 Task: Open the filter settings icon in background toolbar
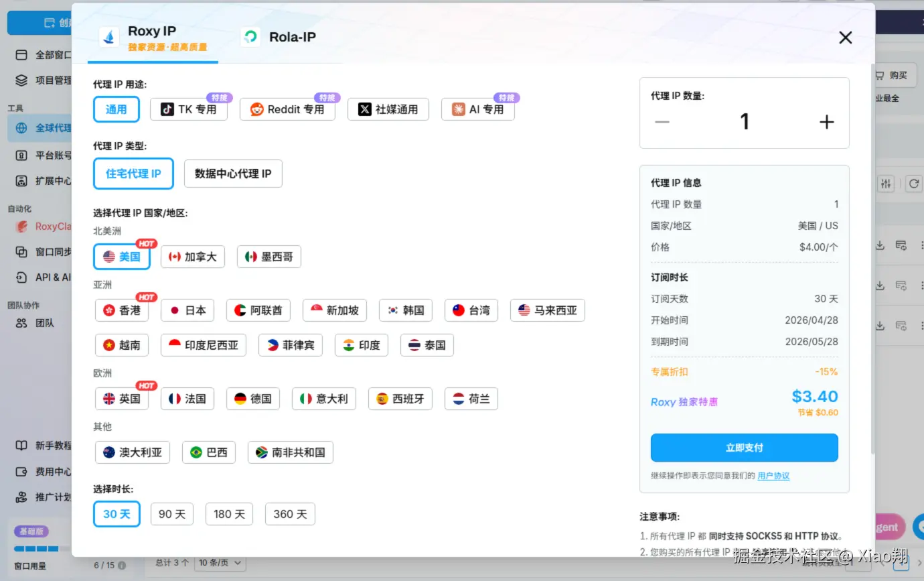coord(887,184)
